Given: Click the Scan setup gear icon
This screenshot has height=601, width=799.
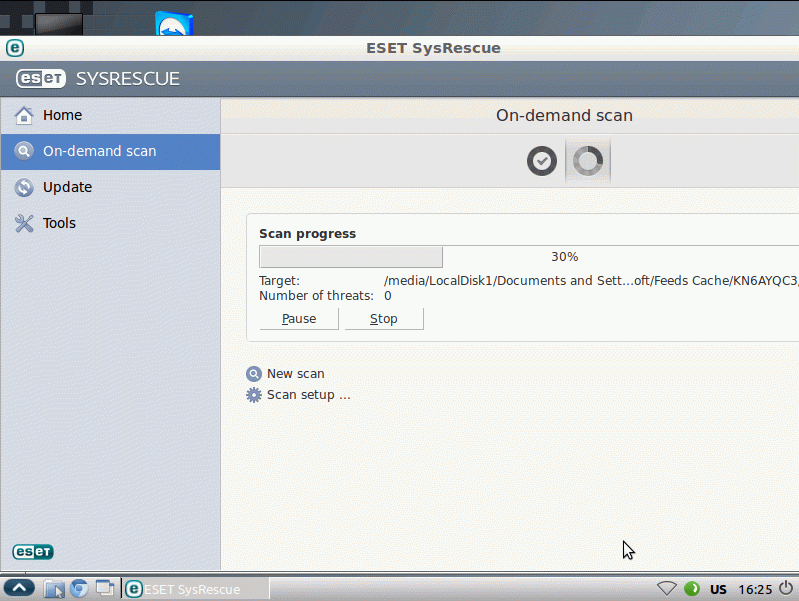Looking at the screenshot, I should [254, 396].
